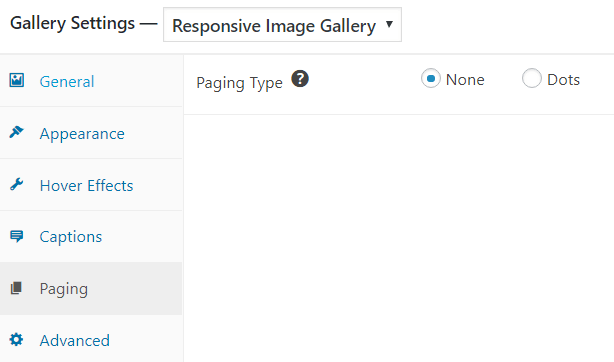The height and width of the screenshot is (362, 614).
Task: Click the Appearance paintbrush icon
Action: (16, 132)
